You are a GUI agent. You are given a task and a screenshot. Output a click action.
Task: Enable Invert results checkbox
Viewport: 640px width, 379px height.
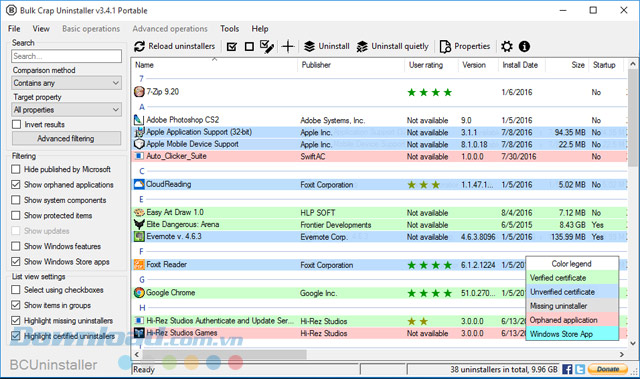click(16, 124)
